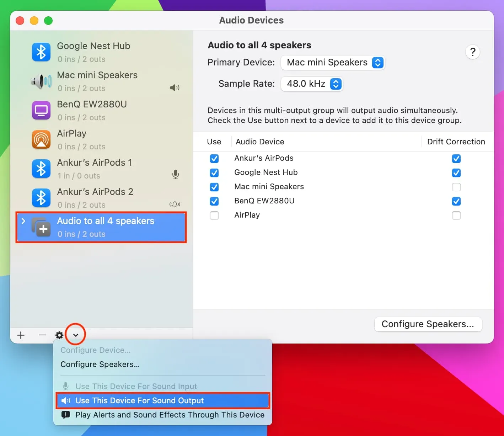Check Use for AirPlay

point(214,216)
